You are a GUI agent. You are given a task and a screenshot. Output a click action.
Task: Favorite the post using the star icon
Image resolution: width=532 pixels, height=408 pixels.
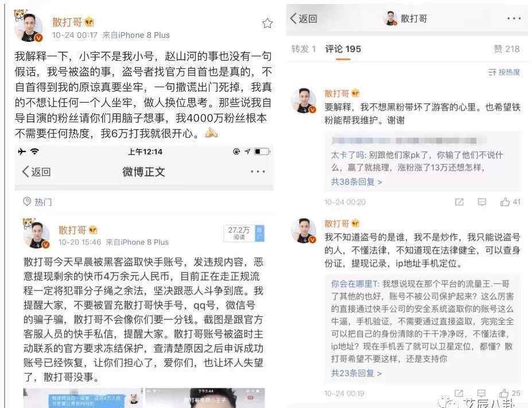pos(267,23)
